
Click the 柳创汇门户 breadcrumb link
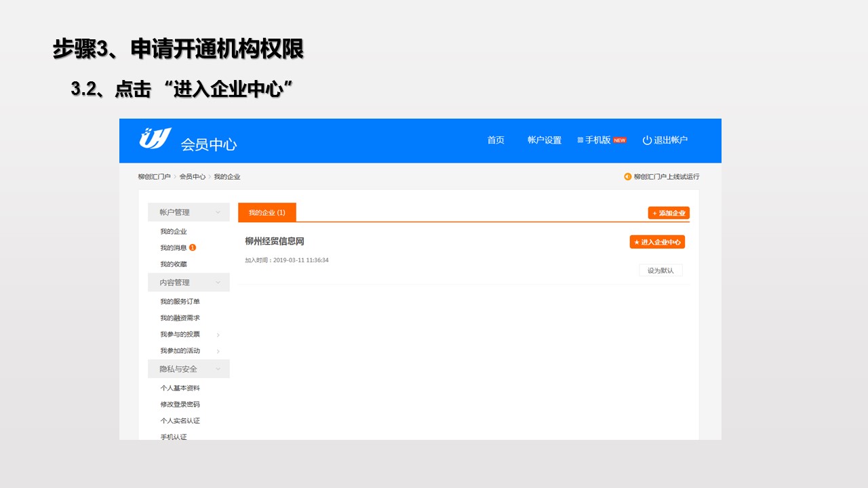(x=155, y=177)
